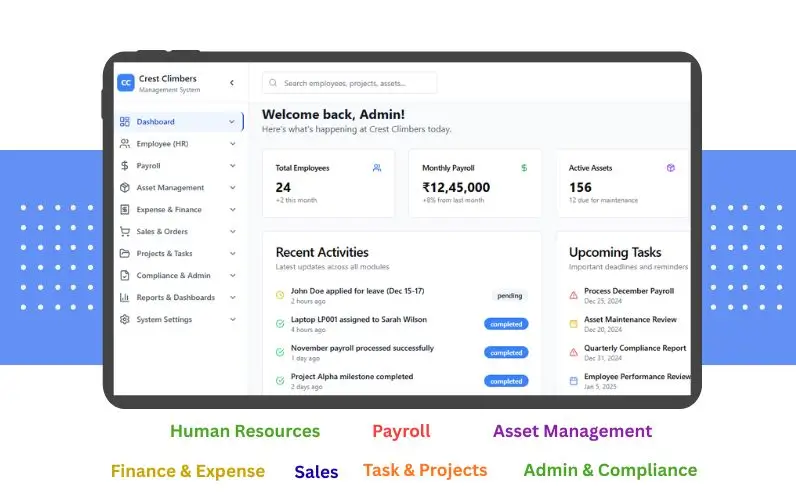Image resolution: width=796 pixels, height=500 pixels.
Task: Expand the Employee (HR) chevron
Action: (233, 144)
